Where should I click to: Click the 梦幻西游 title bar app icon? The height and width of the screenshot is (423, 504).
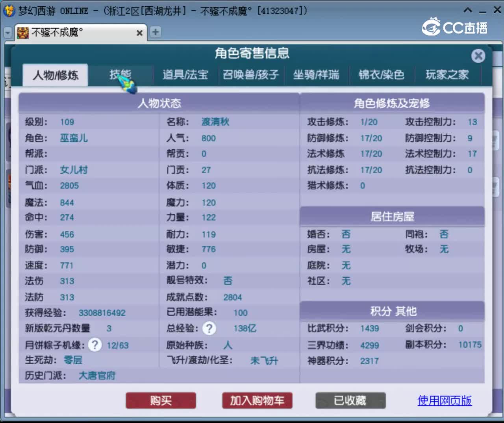coord(9,10)
